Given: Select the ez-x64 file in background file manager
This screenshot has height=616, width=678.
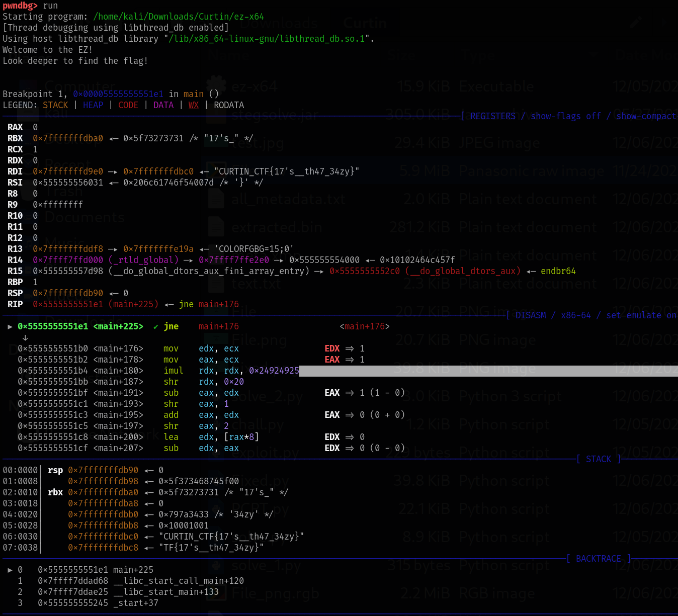Looking at the screenshot, I should pos(254,86).
